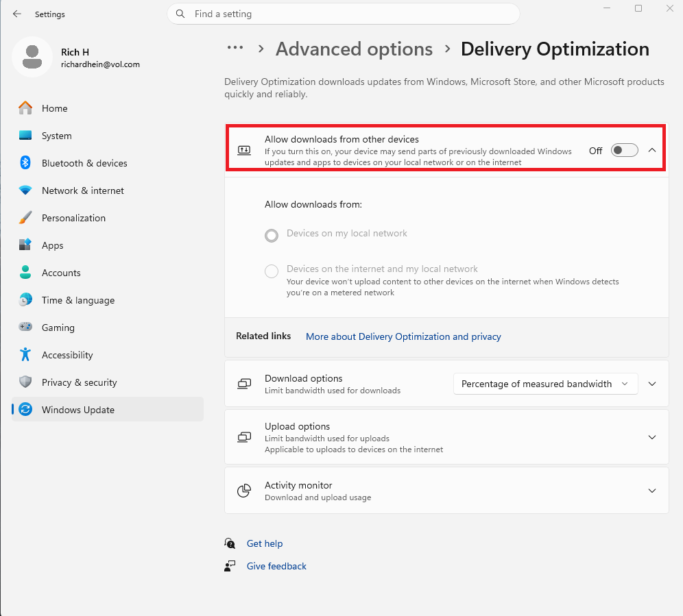Open Gaming settings

[108, 328]
